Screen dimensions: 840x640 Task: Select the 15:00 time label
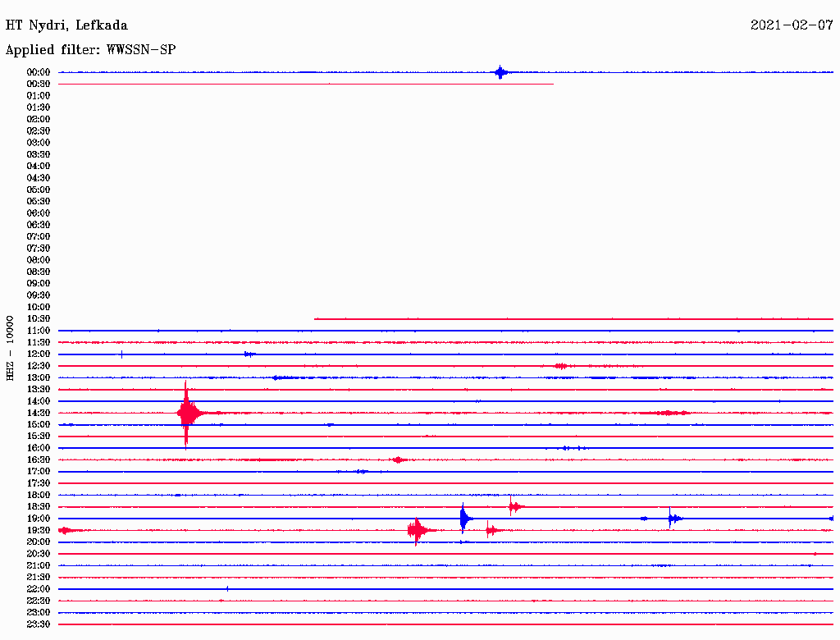tap(39, 424)
